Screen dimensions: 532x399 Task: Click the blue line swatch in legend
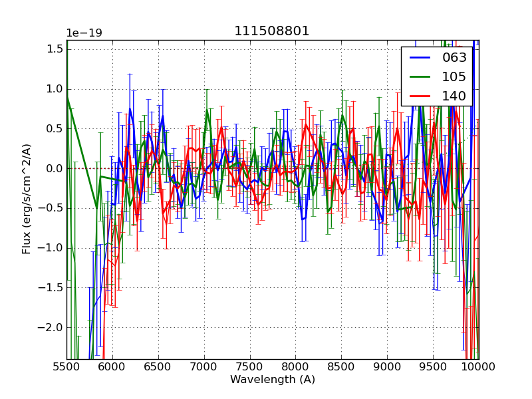(420, 58)
